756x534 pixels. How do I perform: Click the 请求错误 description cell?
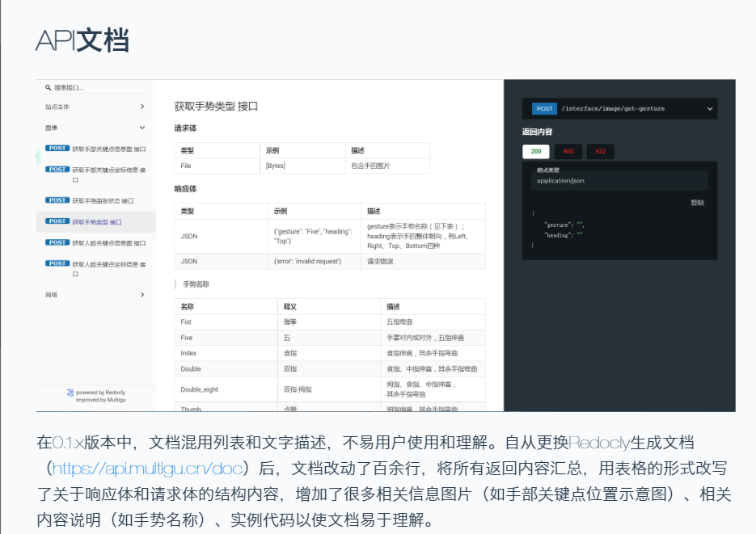coord(423,262)
